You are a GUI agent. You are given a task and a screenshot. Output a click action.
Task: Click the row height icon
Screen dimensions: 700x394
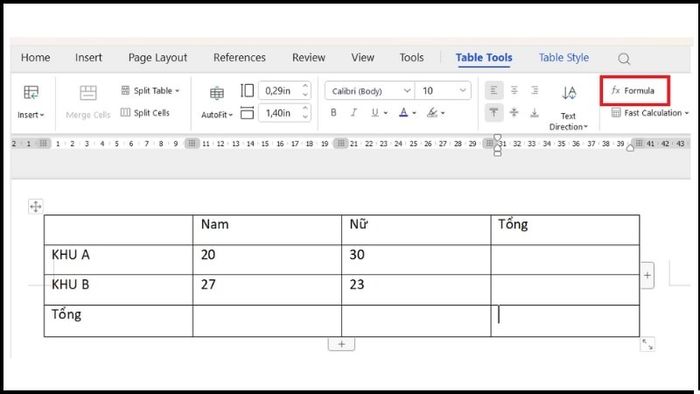[x=247, y=91]
